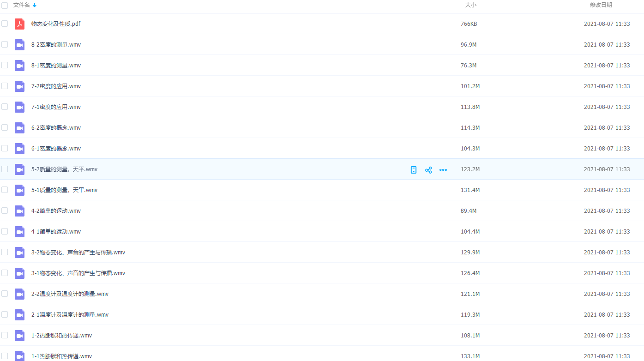
Task: Click the share icon on the 5-2质量的测量 row
Action: click(428, 170)
